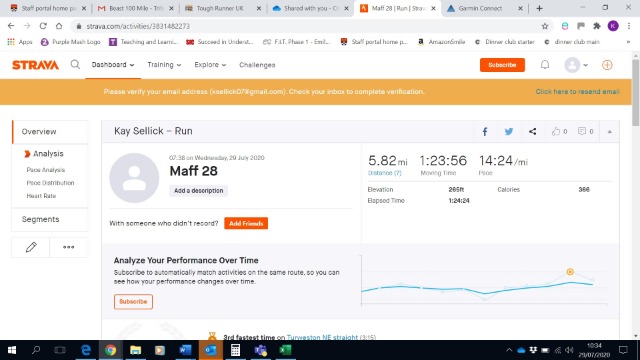Click the Add Friends button
This screenshot has height=360, width=640.
[246, 223]
